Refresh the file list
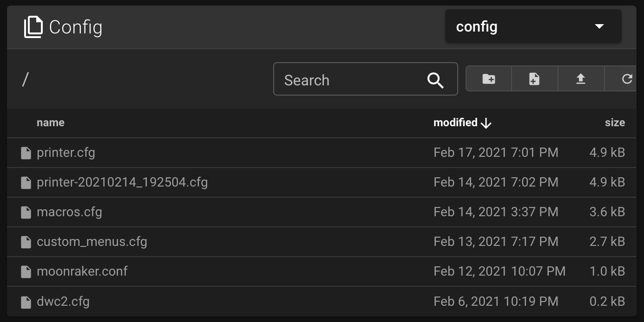 pyautogui.click(x=627, y=79)
